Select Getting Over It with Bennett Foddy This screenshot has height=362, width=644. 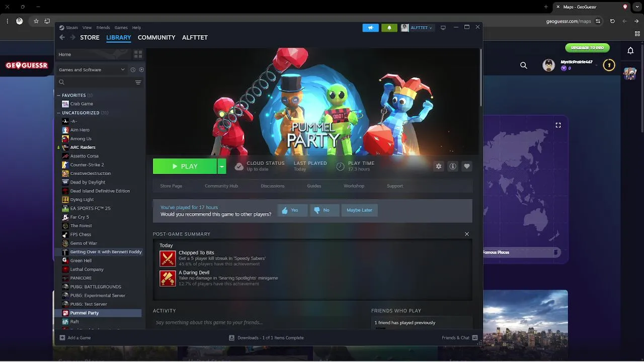106,252
